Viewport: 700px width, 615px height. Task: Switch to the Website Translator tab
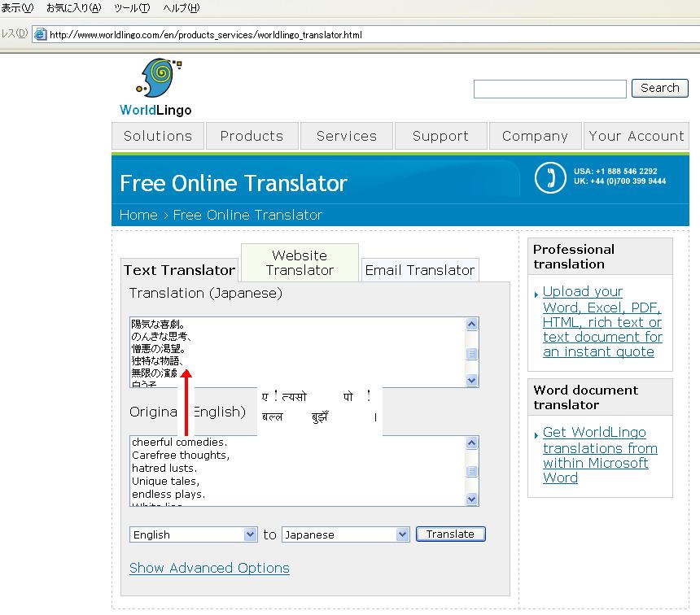coord(300,263)
